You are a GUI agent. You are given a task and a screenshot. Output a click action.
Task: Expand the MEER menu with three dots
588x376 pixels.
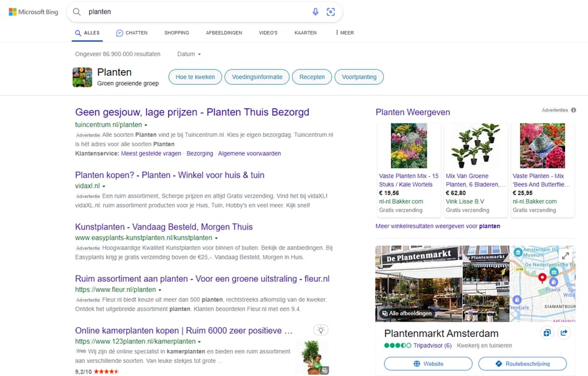343,33
